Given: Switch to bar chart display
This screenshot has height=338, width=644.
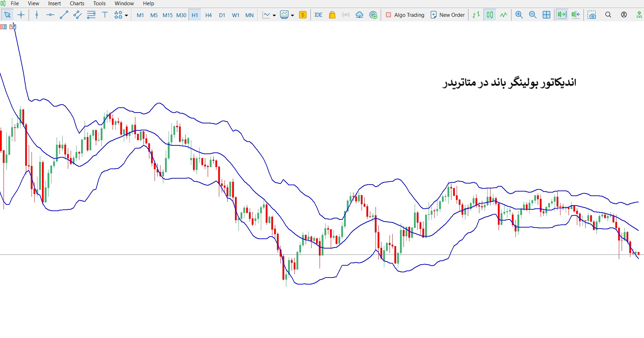Looking at the screenshot, I should click(x=476, y=15).
